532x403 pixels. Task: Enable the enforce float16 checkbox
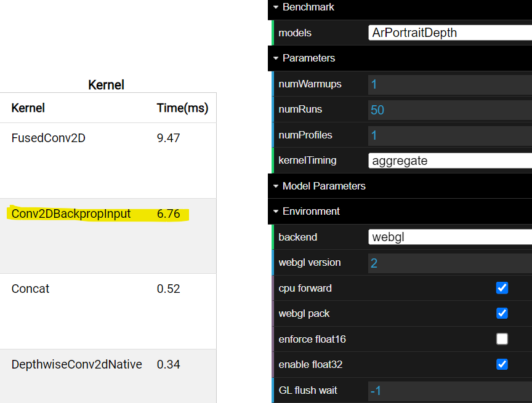tap(502, 339)
